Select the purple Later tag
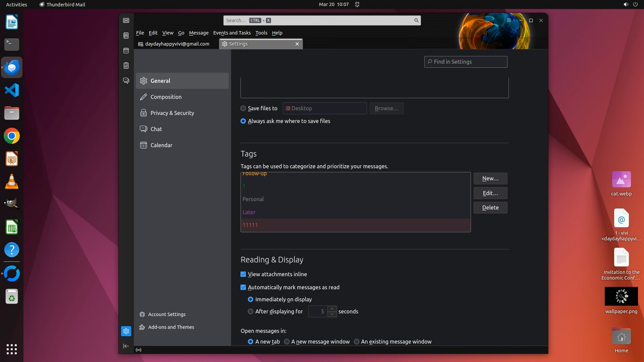 (249, 212)
